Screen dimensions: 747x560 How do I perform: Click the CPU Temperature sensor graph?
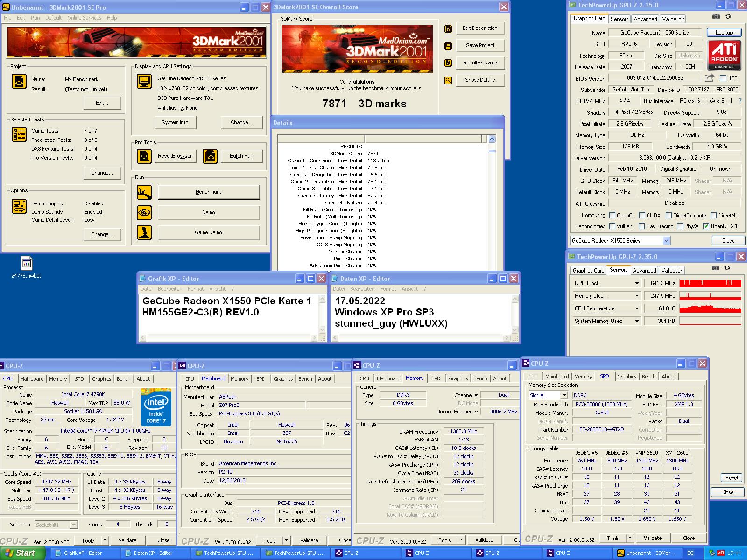tap(710, 308)
